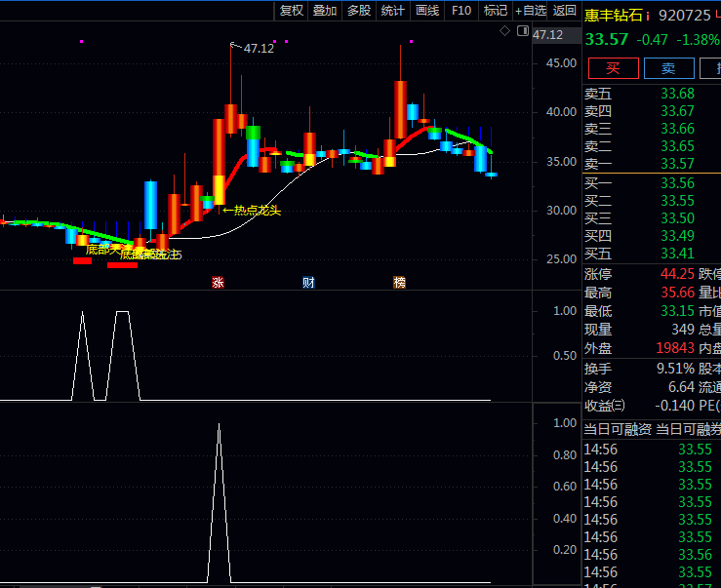Screen dimensions: 721x588
Task: Click the info icon next to 惠丰钻石
Action: pos(648,15)
